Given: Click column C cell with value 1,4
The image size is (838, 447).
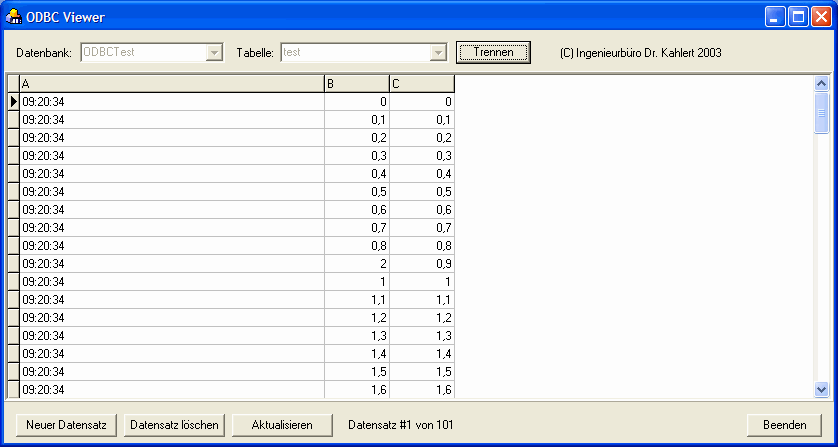Looking at the screenshot, I should point(422,353).
